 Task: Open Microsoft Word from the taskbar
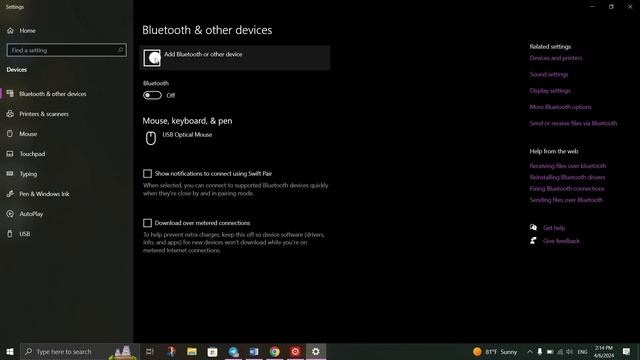tap(254, 351)
